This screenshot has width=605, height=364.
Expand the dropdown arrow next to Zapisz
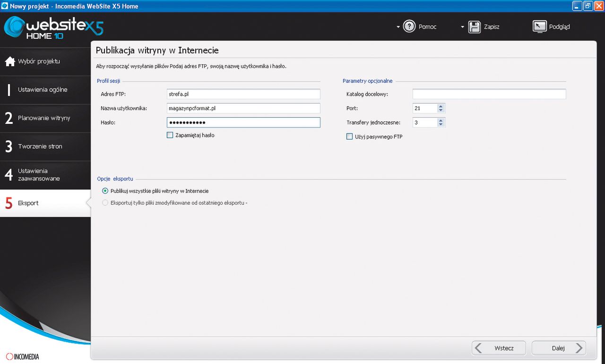coord(463,27)
